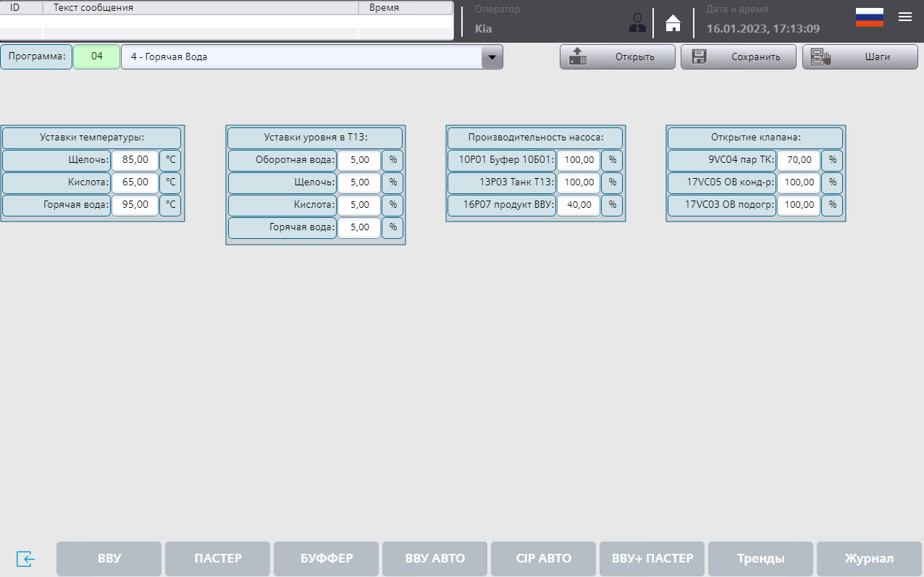Open the Журнал log screen
Viewport: 924px width, 577px height.
[x=869, y=559]
